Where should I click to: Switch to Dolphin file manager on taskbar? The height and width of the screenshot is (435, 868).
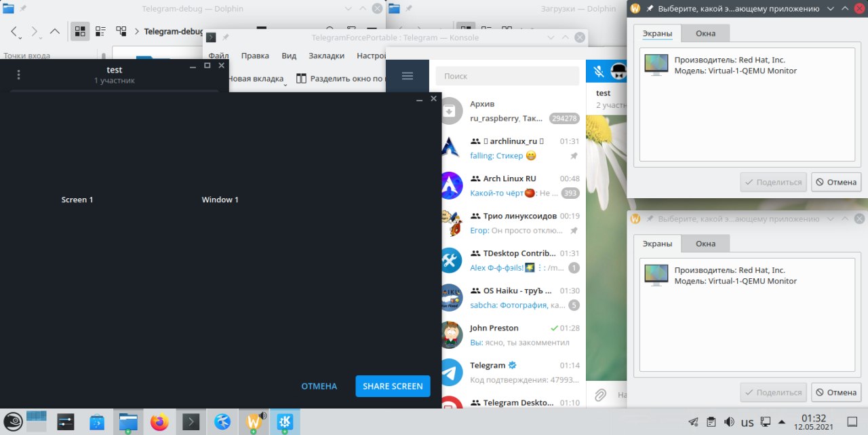tap(128, 422)
